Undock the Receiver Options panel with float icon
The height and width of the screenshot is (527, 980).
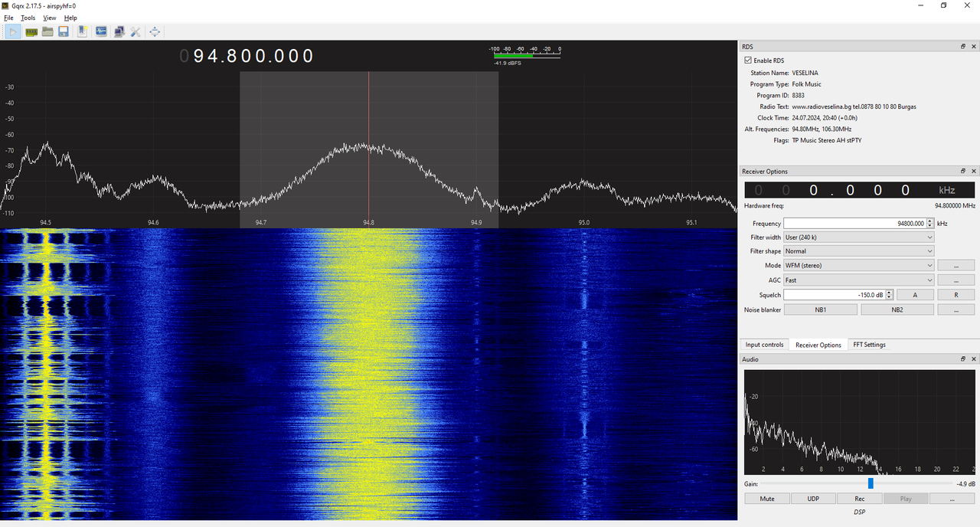click(963, 172)
